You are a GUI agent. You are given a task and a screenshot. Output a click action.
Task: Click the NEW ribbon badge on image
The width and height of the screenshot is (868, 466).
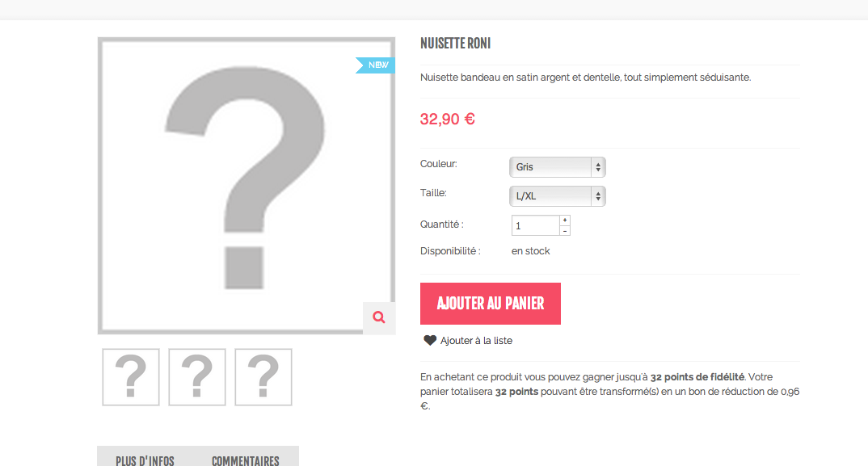(375, 65)
